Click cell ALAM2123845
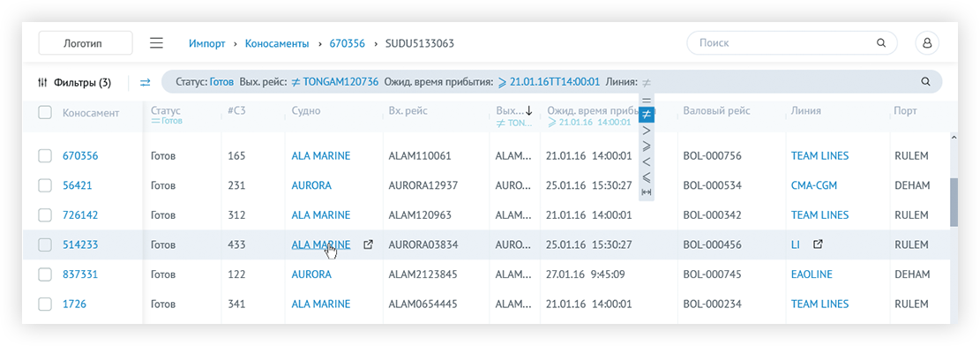The image size is (980, 346). (423, 275)
